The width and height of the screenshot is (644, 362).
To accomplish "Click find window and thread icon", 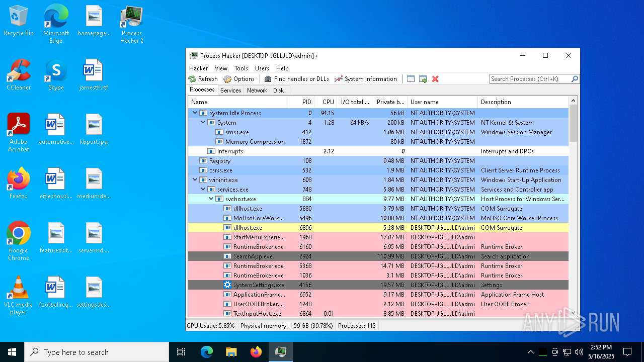I will (x=423, y=79).
